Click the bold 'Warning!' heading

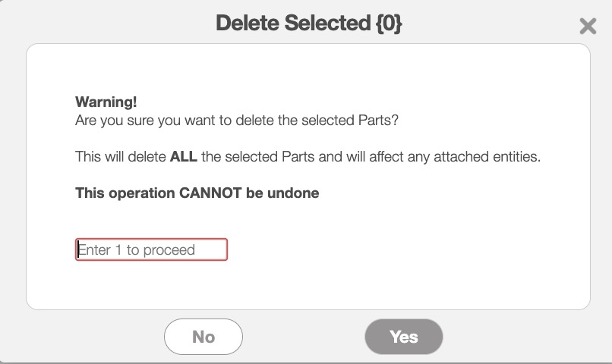coord(106,102)
